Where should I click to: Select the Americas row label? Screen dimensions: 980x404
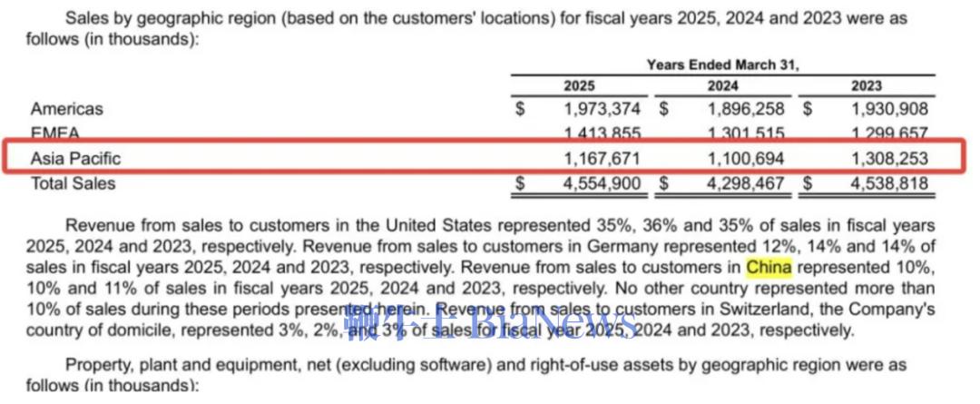pyautogui.click(x=67, y=109)
